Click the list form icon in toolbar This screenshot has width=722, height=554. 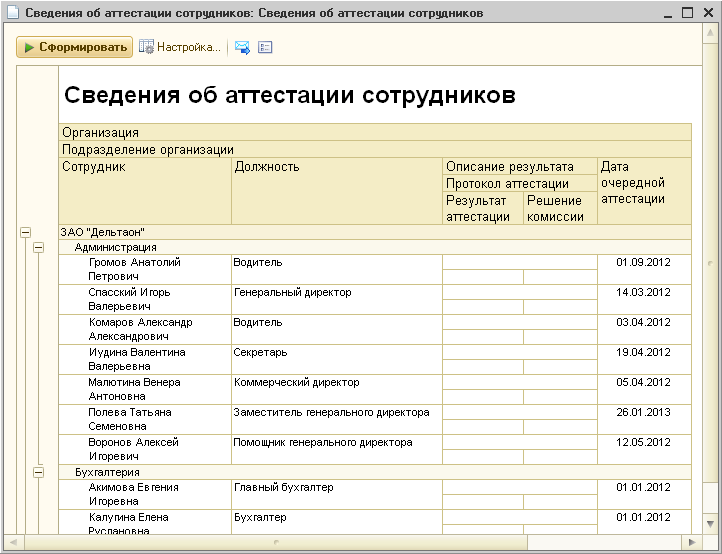click(x=265, y=47)
